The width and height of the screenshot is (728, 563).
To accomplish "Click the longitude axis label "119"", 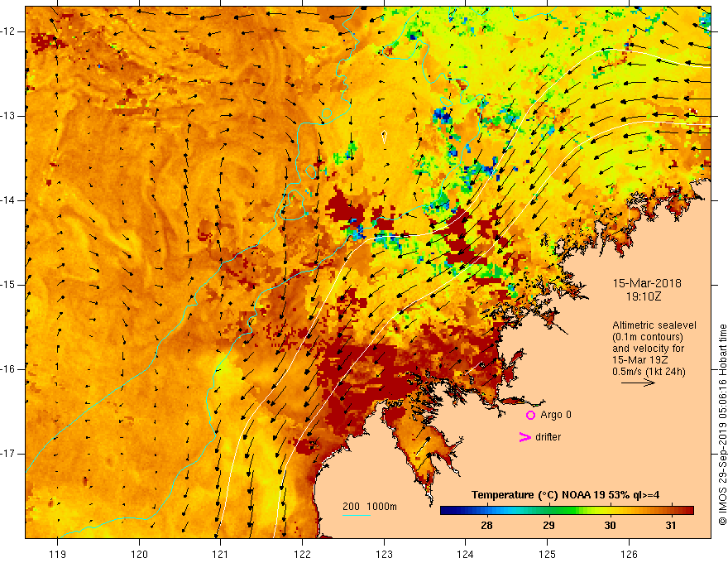I will 58,554.
